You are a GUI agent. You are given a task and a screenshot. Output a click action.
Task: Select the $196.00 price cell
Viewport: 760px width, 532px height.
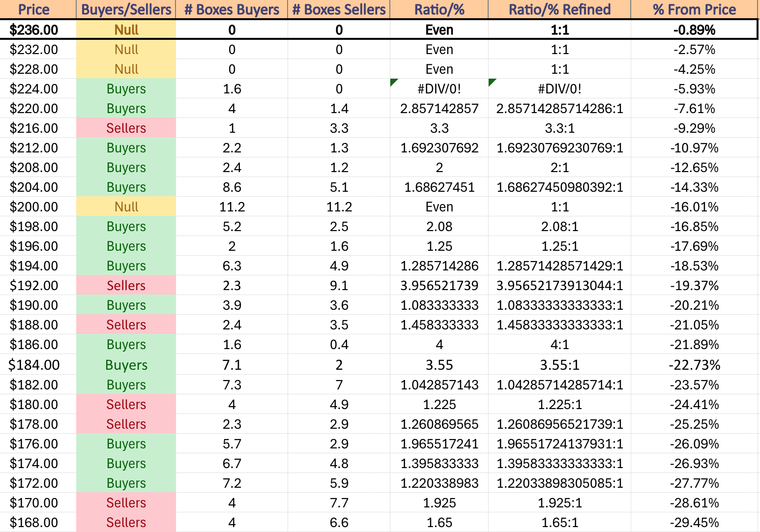click(x=38, y=246)
